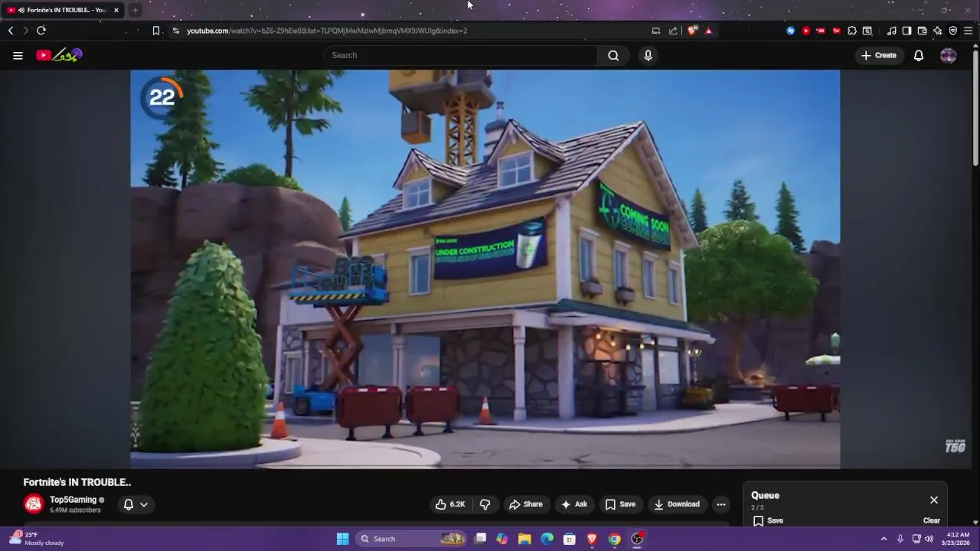This screenshot has width=980, height=551.
Task: Click the taskbar microphone tray icon
Action: (x=900, y=539)
